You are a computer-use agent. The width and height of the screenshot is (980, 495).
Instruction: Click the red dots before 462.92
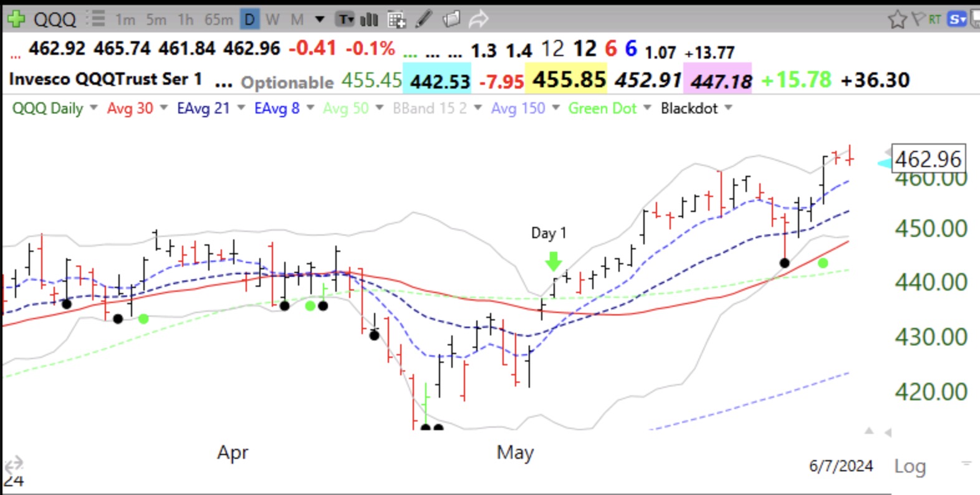(x=16, y=56)
